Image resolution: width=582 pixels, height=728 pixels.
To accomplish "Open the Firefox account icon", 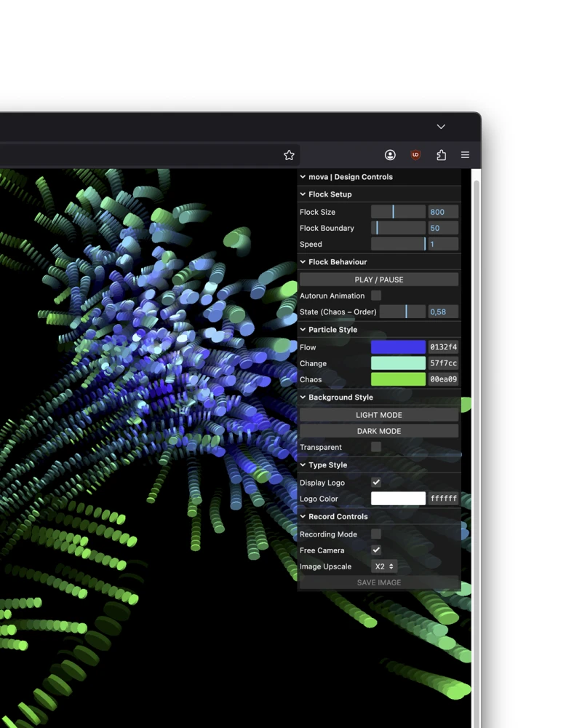I will [390, 155].
